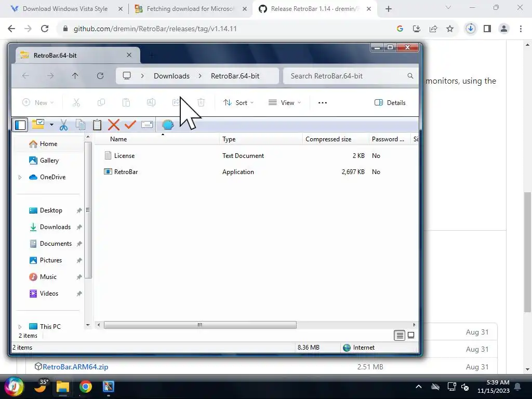532x399 pixels.
Task: Open Documents in quick access
Action: click(56, 244)
